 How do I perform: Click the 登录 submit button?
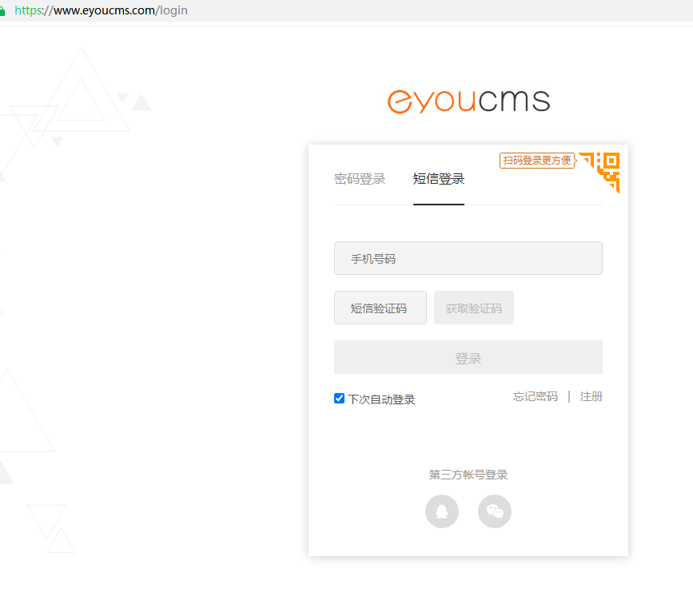click(x=468, y=357)
